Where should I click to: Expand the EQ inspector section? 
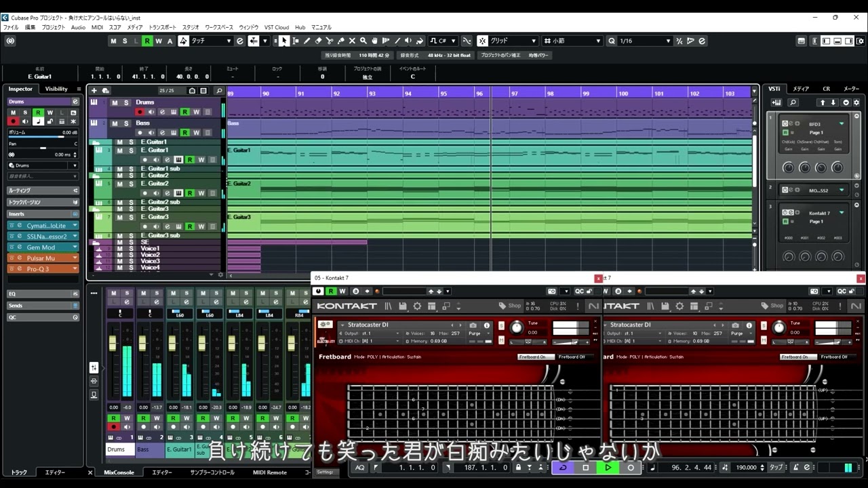click(43, 294)
